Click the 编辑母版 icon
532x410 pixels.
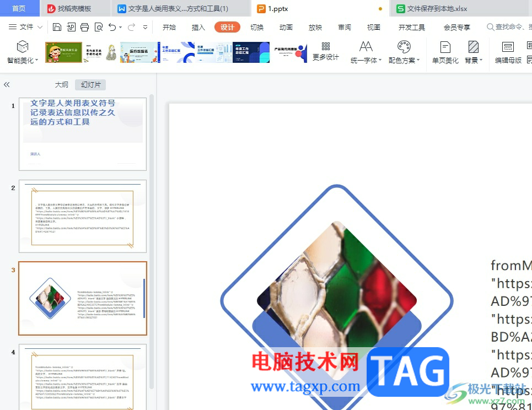point(508,47)
